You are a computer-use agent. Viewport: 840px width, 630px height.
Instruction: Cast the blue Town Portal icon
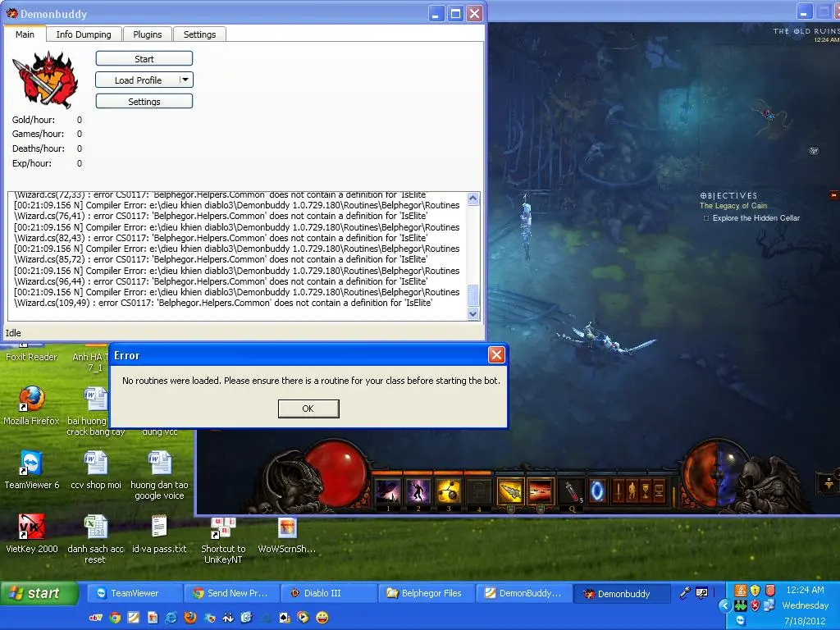[x=597, y=491]
